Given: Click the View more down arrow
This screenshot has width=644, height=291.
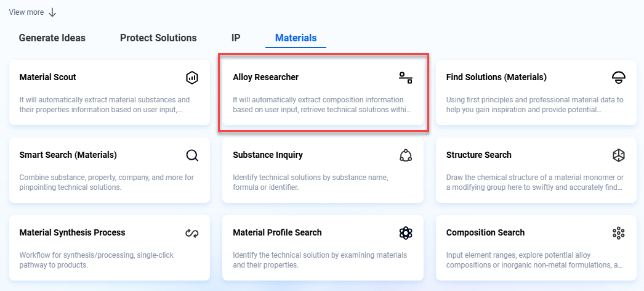Looking at the screenshot, I should (x=52, y=12).
